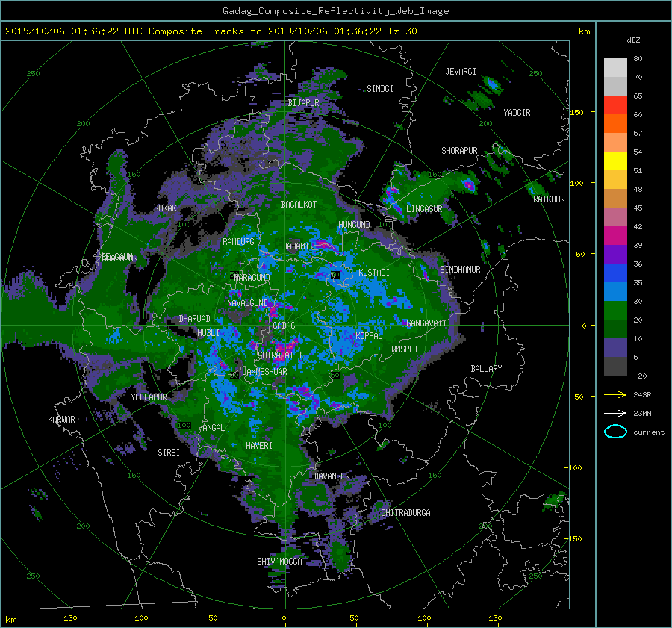
Task: Click the SHIVAMOGGA city label
Action: tap(279, 561)
